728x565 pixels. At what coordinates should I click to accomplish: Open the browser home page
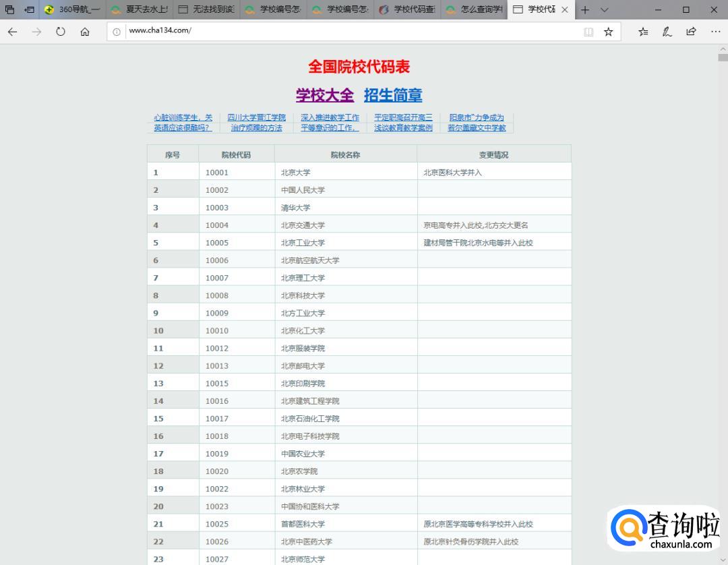click(85, 32)
